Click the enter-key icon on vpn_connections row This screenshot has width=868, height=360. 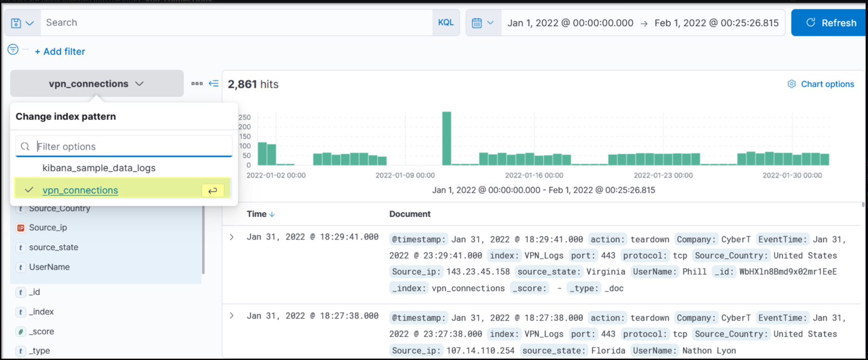pyautogui.click(x=213, y=191)
